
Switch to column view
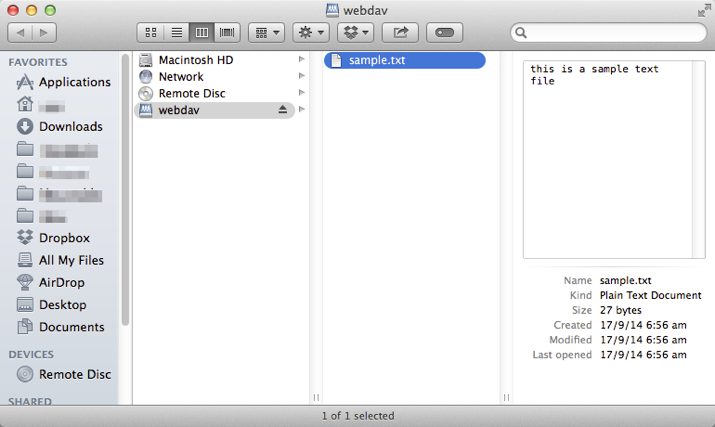pyautogui.click(x=202, y=32)
